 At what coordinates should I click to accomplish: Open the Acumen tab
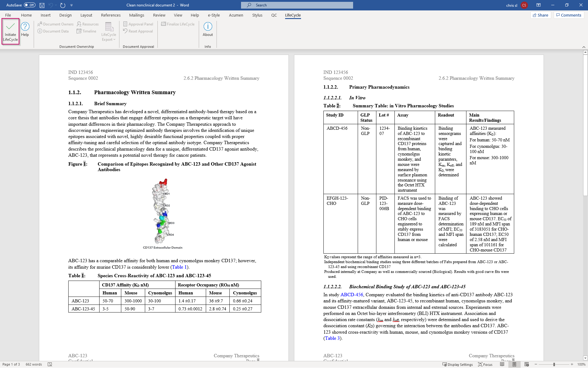(236, 15)
